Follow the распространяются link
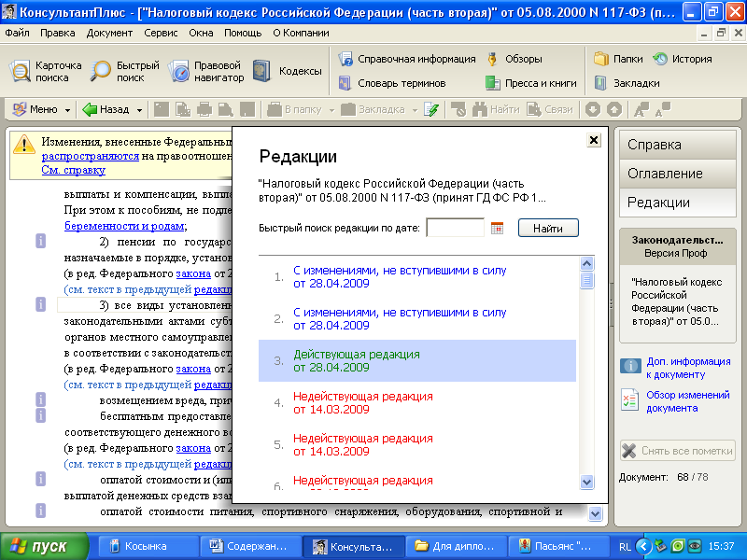This screenshot has width=747, height=560. click(90, 156)
